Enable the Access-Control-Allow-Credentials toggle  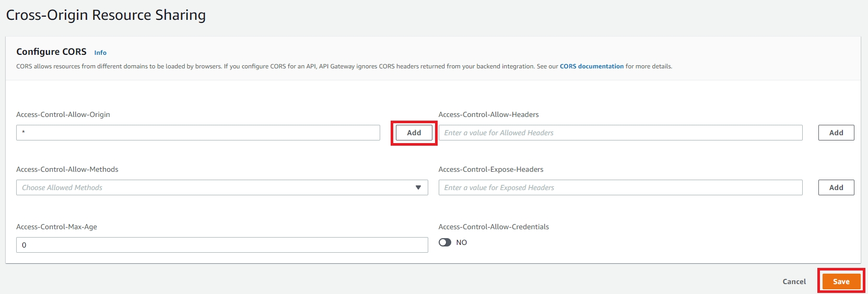[x=445, y=242]
